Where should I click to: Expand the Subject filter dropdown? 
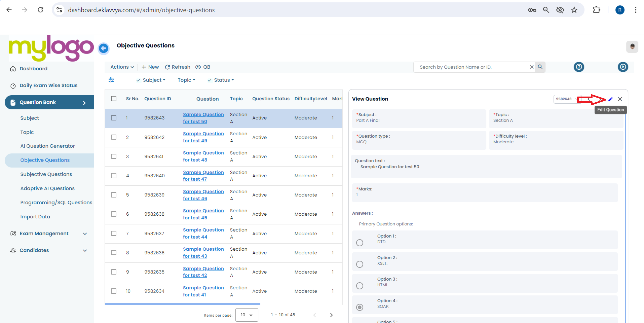tap(151, 80)
